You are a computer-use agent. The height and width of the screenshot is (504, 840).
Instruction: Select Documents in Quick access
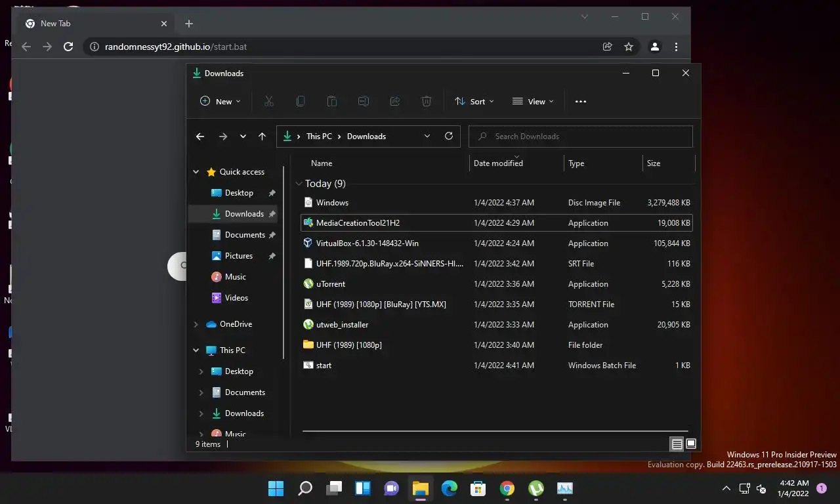pyautogui.click(x=245, y=235)
